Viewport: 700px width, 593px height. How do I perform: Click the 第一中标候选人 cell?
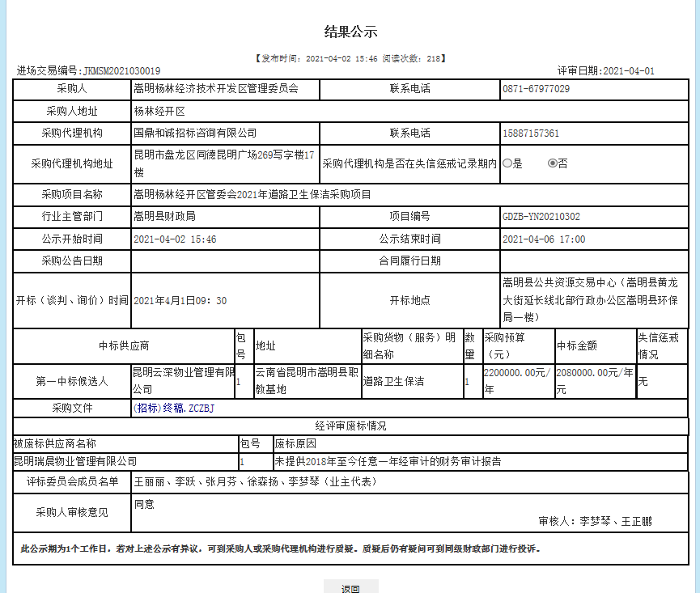[72, 382]
